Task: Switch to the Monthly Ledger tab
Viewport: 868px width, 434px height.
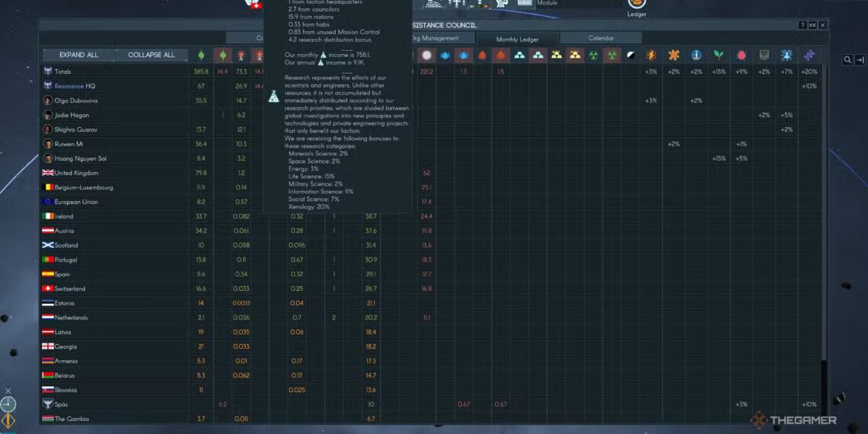Action: click(x=518, y=40)
